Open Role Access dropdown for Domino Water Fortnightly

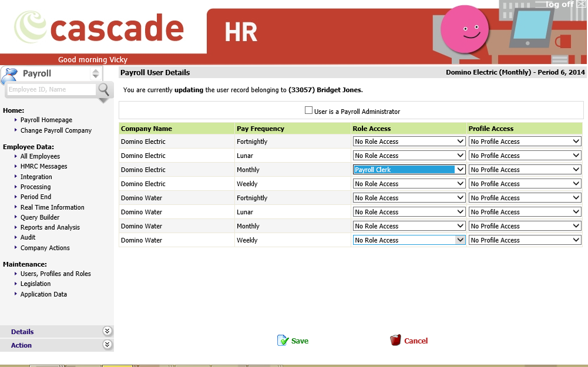click(409, 198)
